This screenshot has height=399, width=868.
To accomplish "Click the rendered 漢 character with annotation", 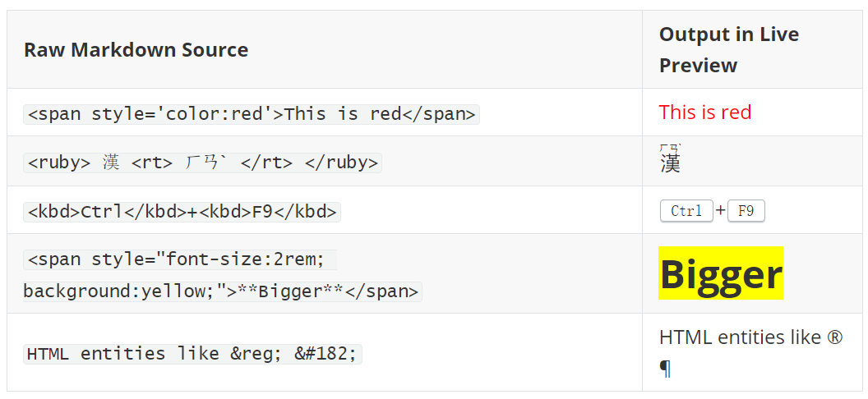I will (x=670, y=163).
